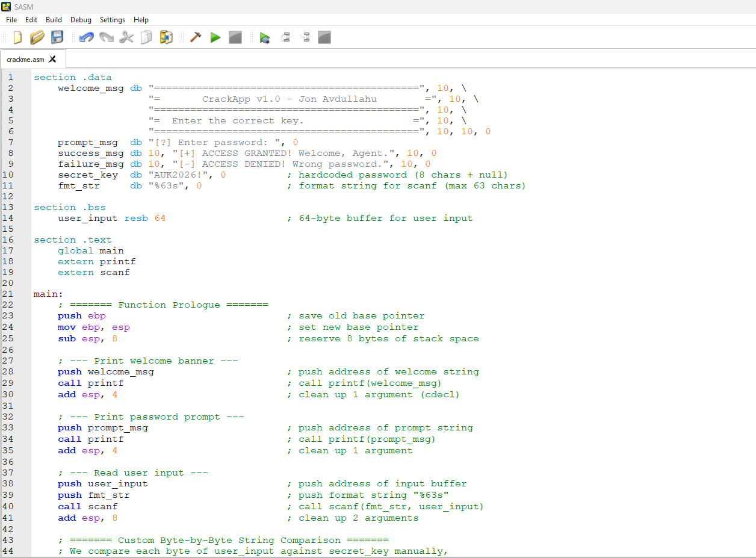Click 'Print password prompt' comment
This screenshot has width=756, height=558.
[151, 417]
